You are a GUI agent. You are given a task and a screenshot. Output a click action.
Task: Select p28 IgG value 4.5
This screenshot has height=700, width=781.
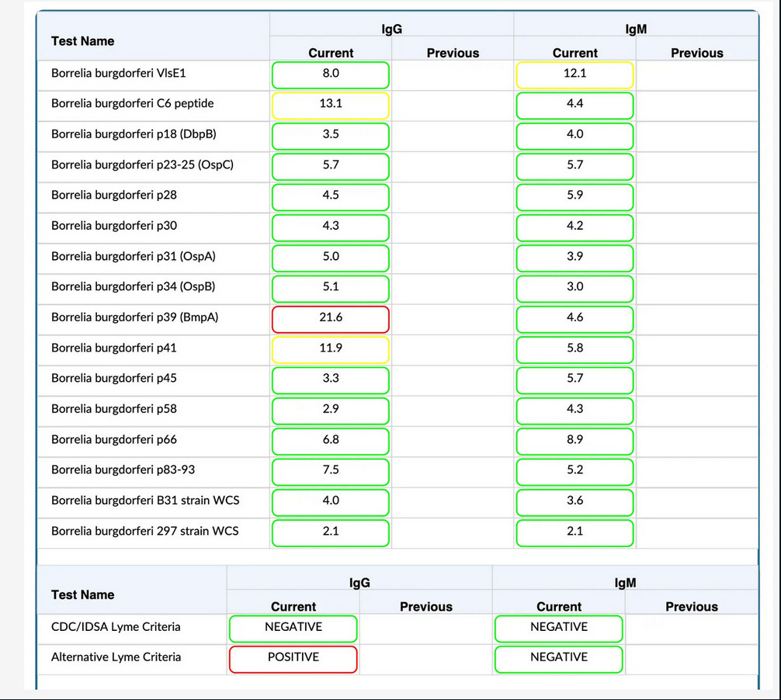click(331, 197)
